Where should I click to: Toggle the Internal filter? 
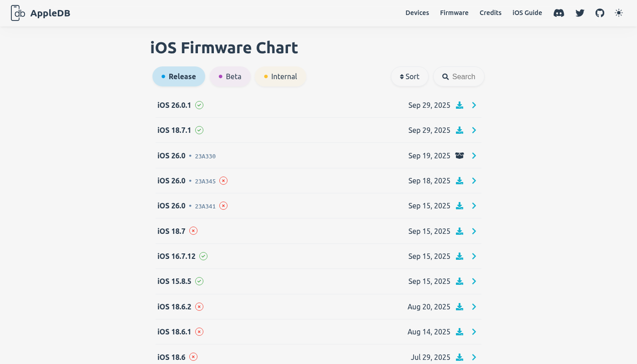pyautogui.click(x=280, y=77)
